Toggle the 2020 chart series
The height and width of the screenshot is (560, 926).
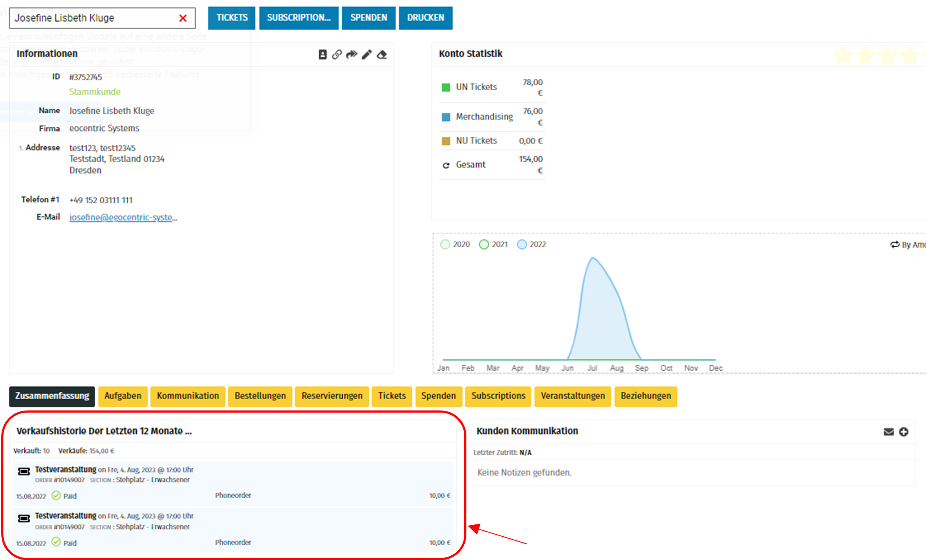point(445,244)
